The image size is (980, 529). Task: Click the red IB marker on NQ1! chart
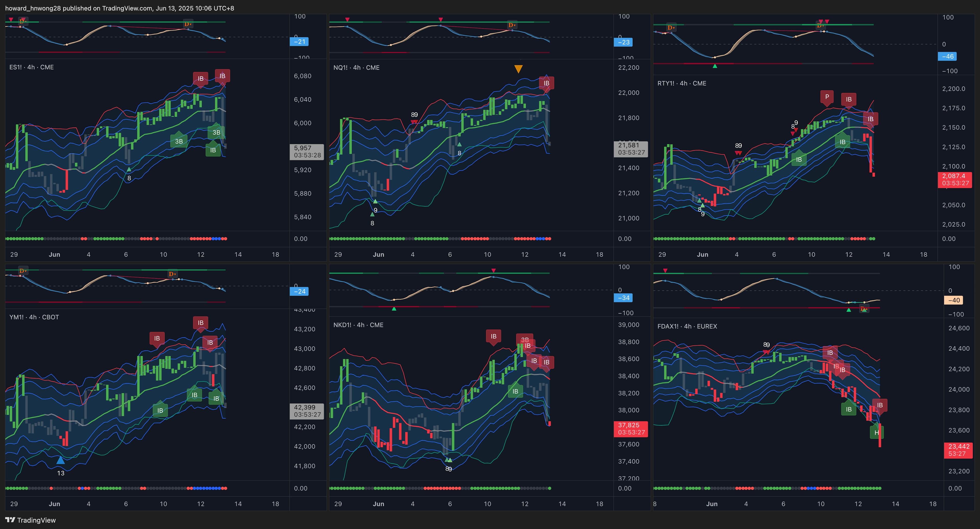(546, 83)
